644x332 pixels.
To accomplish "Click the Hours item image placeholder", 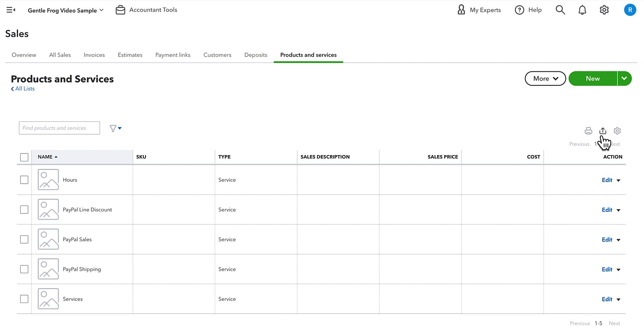I will tap(48, 179).
